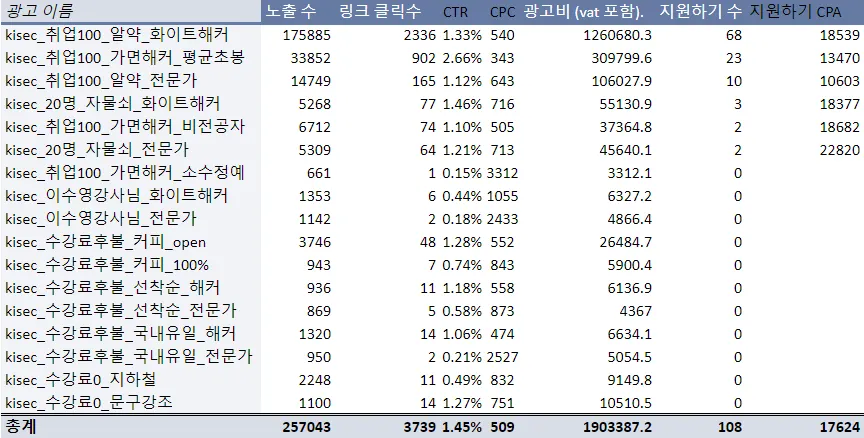Image resolution: width=864 pixels, height=438 pixels.
Task: Click cell kisec_20명_자물쇠_화이트해커
Action: 112,104
